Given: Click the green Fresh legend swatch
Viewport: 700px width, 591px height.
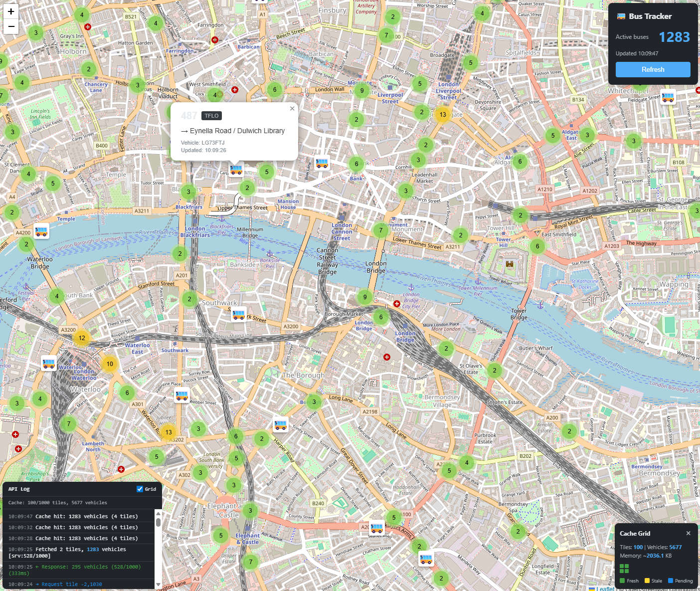Looking at the screenshot, I should click(x=622, y=581).
